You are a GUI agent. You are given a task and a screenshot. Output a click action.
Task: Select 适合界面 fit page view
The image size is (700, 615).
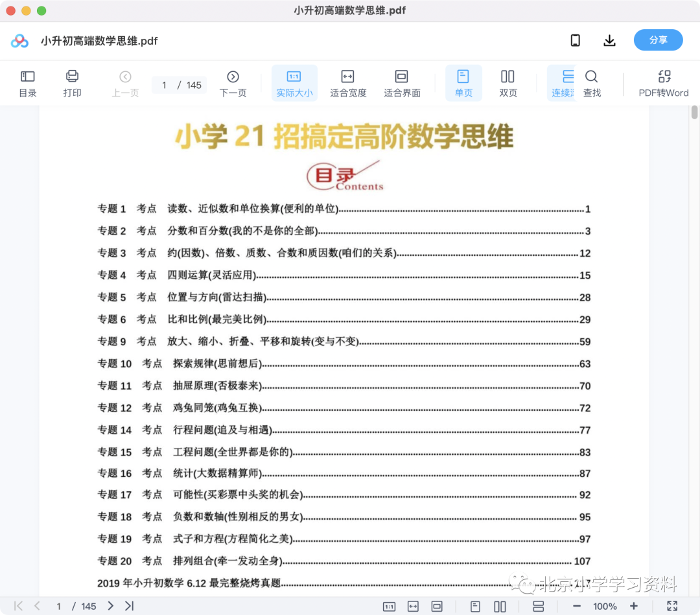pyautogui.click(x=402, y=84)
